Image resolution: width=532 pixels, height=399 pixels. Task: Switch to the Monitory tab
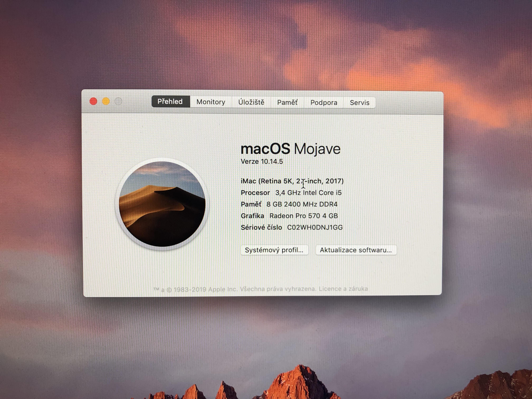pos(211,102)
